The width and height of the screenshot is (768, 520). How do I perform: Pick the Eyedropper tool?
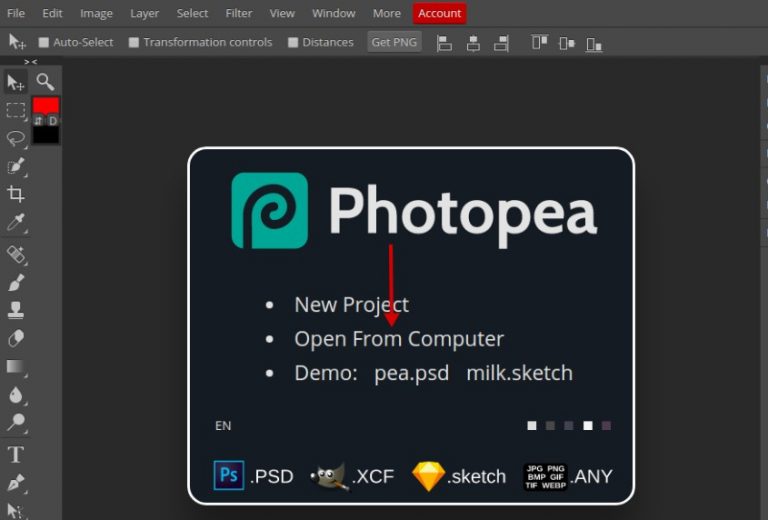pyautogui.click(x=16, y=222)
